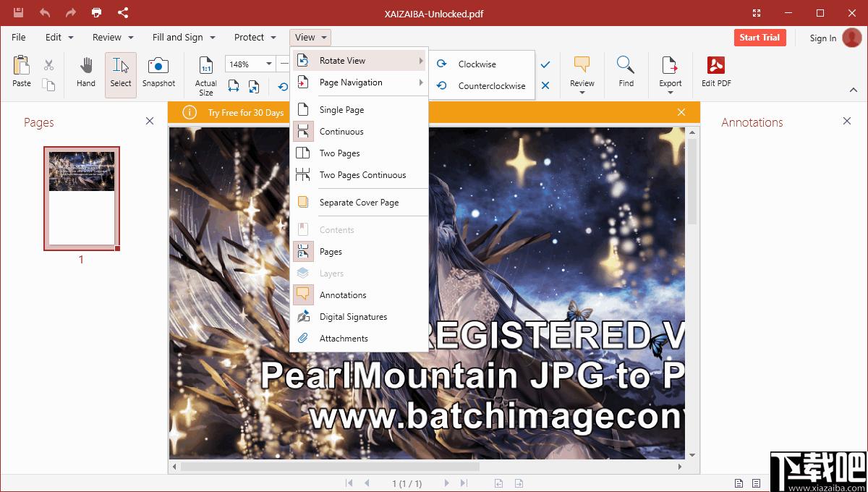868x492 pixels.
Task: Expand the Export dropdown arrow
Action: (x=671, y=93)
